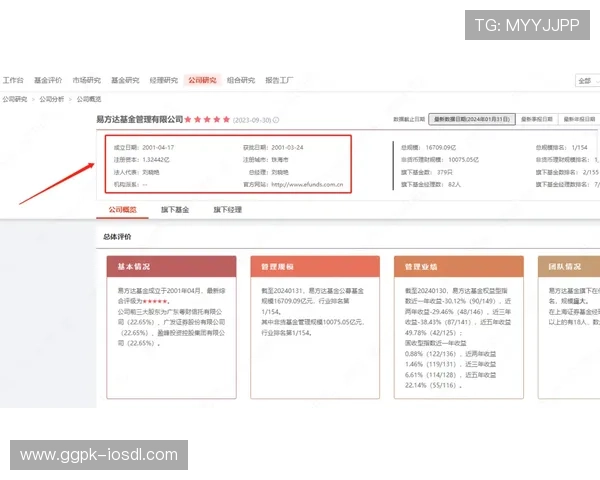Click the 总规模 value 16709.09亿
Screen dimensions: 600x480
click(x=441, y=147)
